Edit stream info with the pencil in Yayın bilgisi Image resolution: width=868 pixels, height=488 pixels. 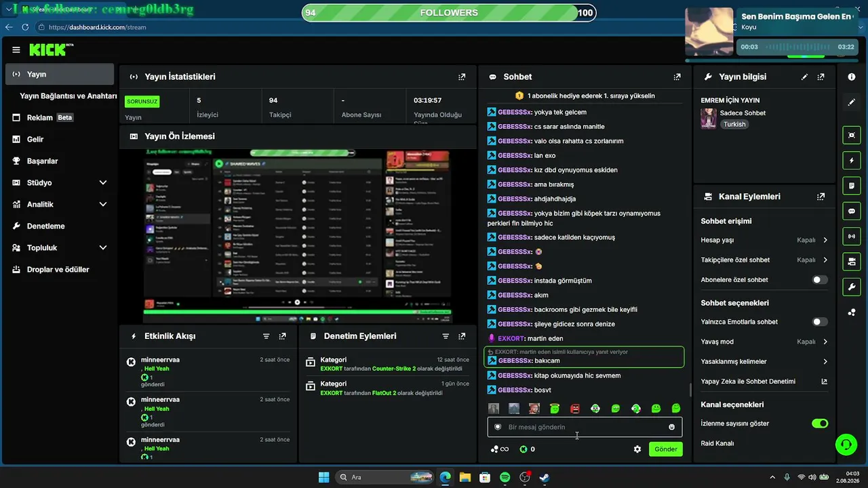(x=804, y=77)
